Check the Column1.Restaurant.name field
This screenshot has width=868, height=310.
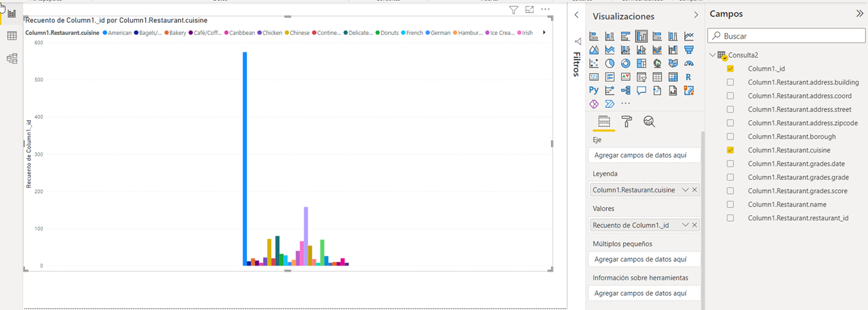point(731,204)
